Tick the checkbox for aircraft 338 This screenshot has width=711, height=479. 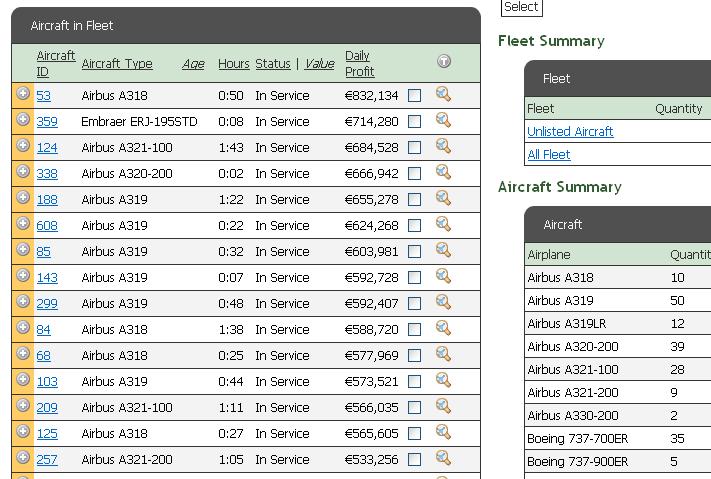[x=414, y=174]
